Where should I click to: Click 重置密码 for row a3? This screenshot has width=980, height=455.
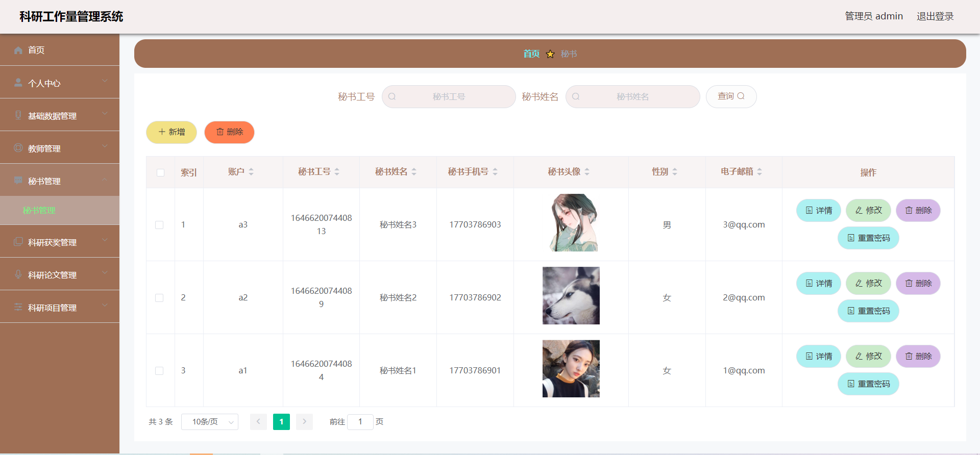[868, 238]
